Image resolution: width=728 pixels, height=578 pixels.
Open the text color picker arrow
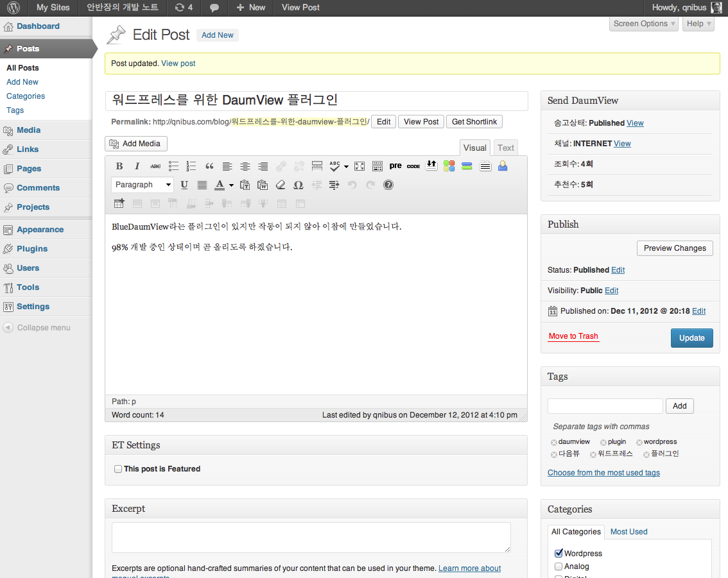[231, 185]
